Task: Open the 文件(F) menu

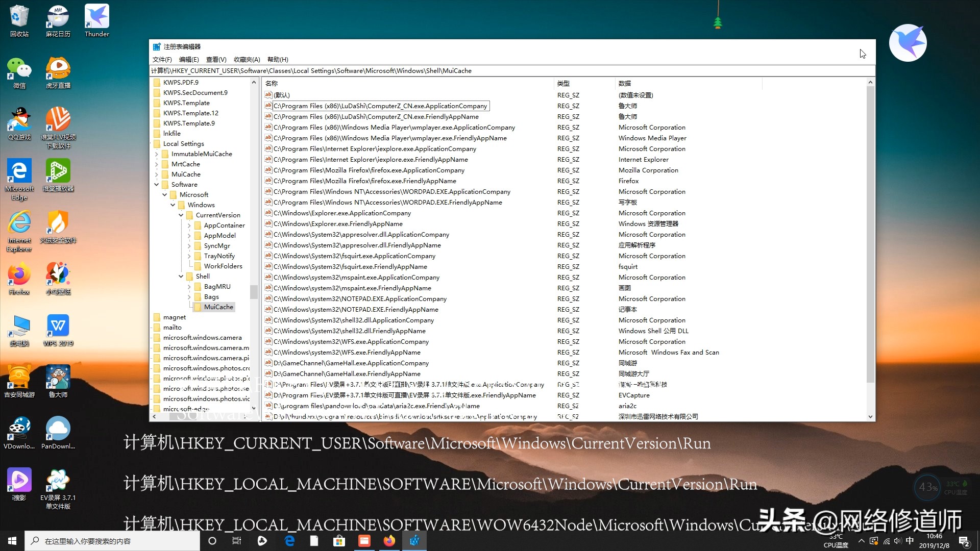Action: point(162,59)
